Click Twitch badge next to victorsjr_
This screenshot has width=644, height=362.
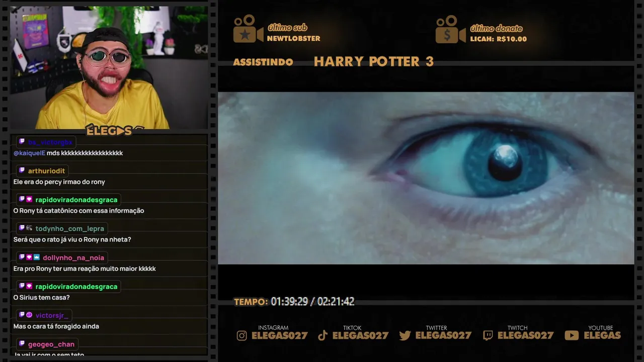pyautogui.click(x=22, y=315)
